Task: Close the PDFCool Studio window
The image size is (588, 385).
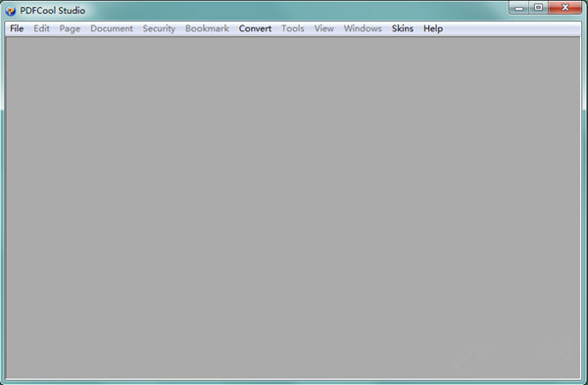Action: (565, 8)
